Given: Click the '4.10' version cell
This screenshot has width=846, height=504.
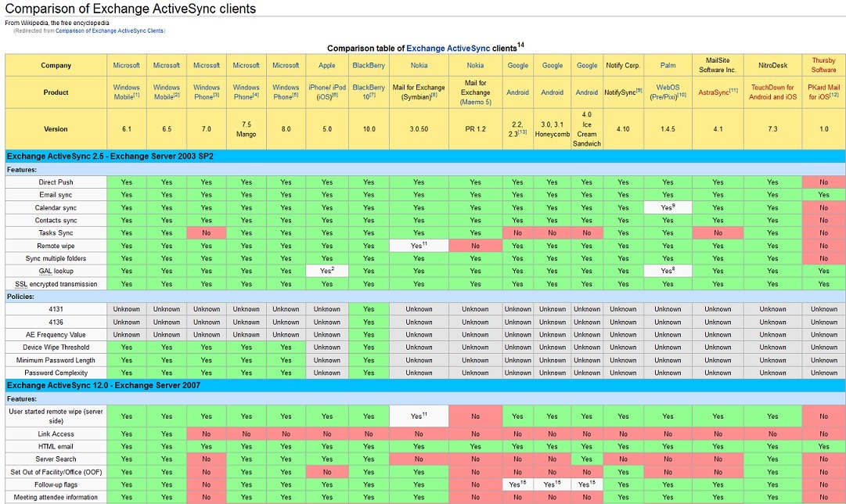Looking at the screenshot, I should pyautogui.click(x=623, y=129).
